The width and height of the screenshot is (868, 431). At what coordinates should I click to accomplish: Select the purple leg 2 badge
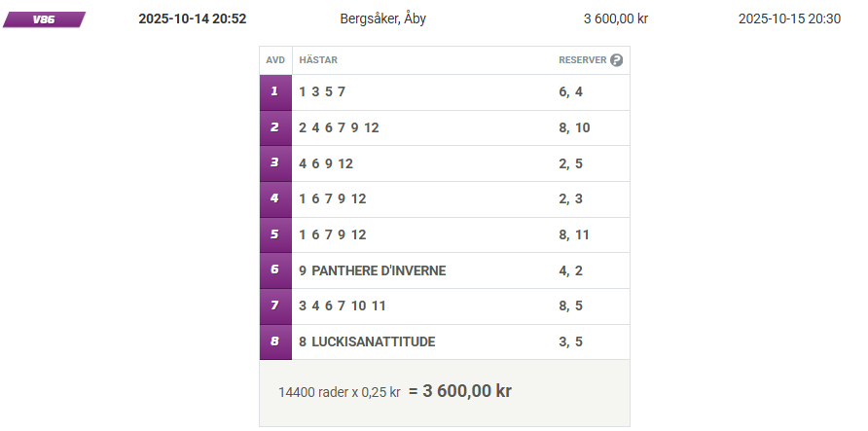point(275,127)
